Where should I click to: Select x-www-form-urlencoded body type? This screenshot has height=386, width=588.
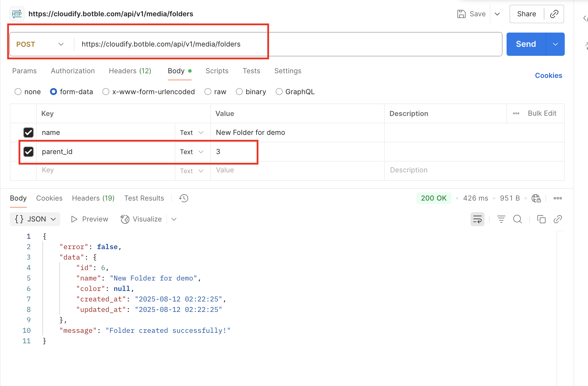106,92
